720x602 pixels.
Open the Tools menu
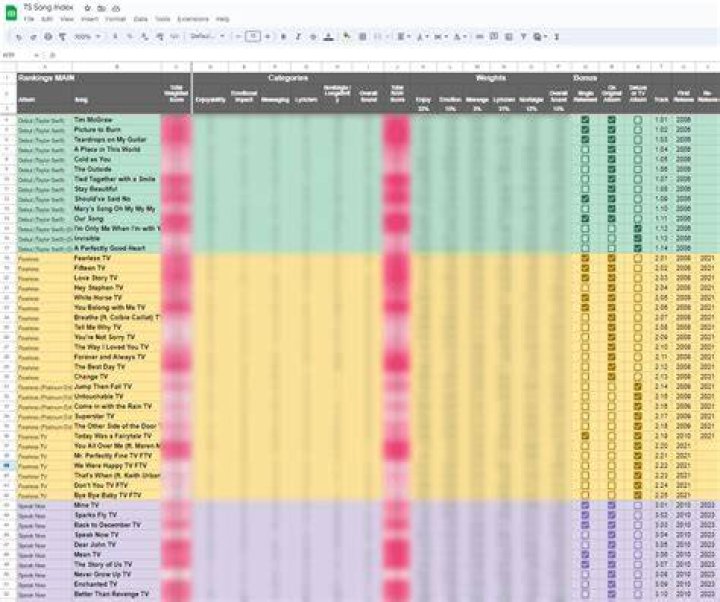[163, 19]
